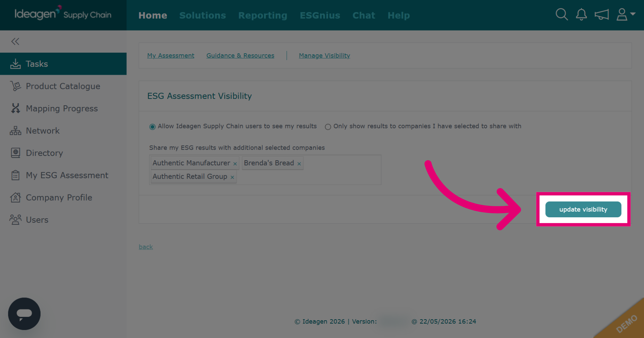Collapse the sidebar with double chevron
Image resolution: width=644 pixels, height=338 pixels.
(15, 42)
